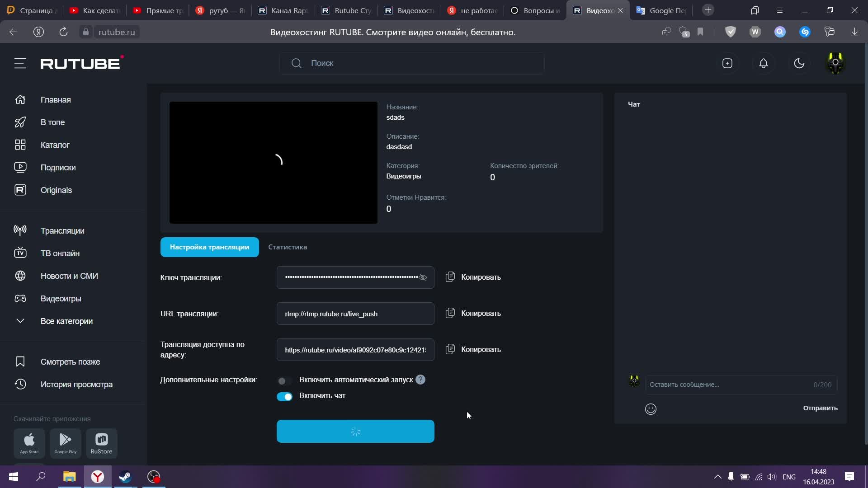
Task: Expand the Все категории list
Action: (x=66, y=321)
